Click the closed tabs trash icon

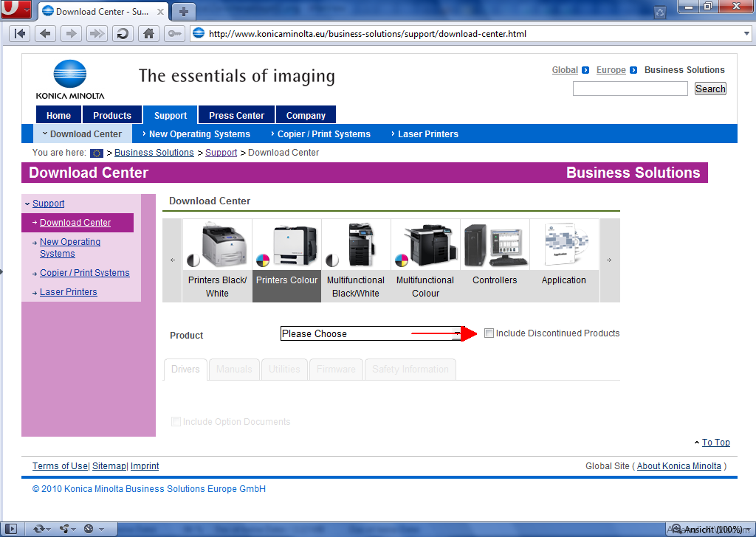click(660, 13)
